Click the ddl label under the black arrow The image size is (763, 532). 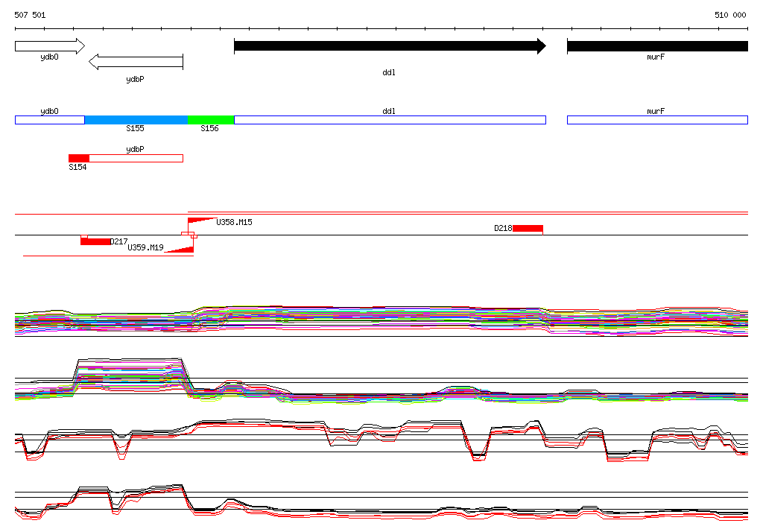point(389,72)
